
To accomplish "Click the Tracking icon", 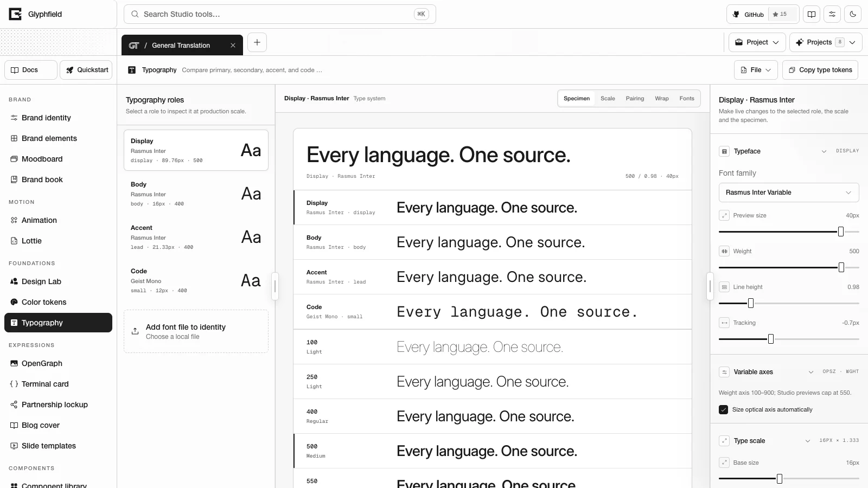I will pos(724,323).
